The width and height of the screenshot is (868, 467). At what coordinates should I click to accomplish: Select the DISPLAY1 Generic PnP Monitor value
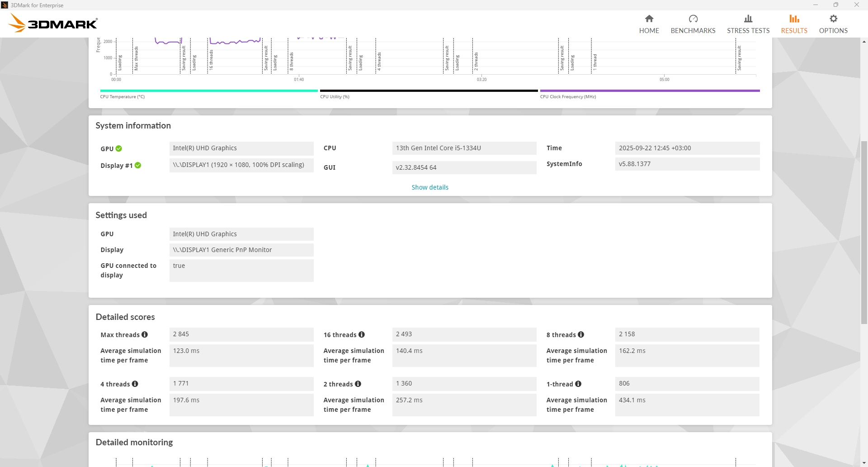(x=241, y=250)
